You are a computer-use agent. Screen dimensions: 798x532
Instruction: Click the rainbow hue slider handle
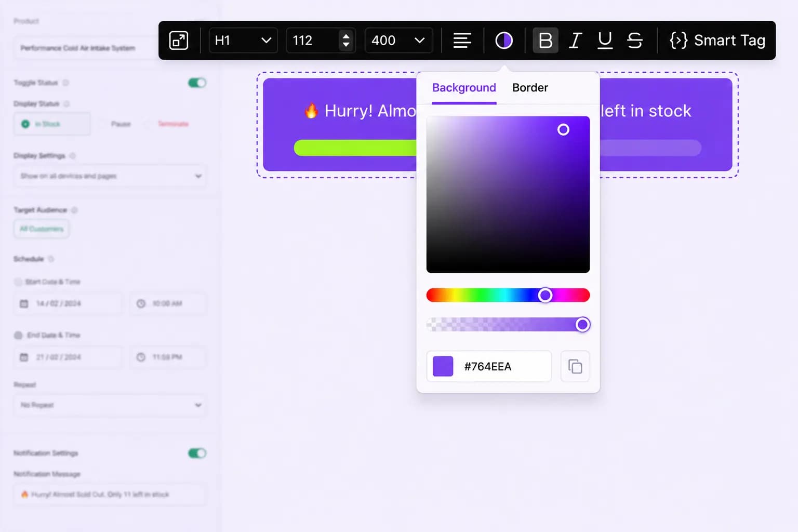click(x=545, y=296)
